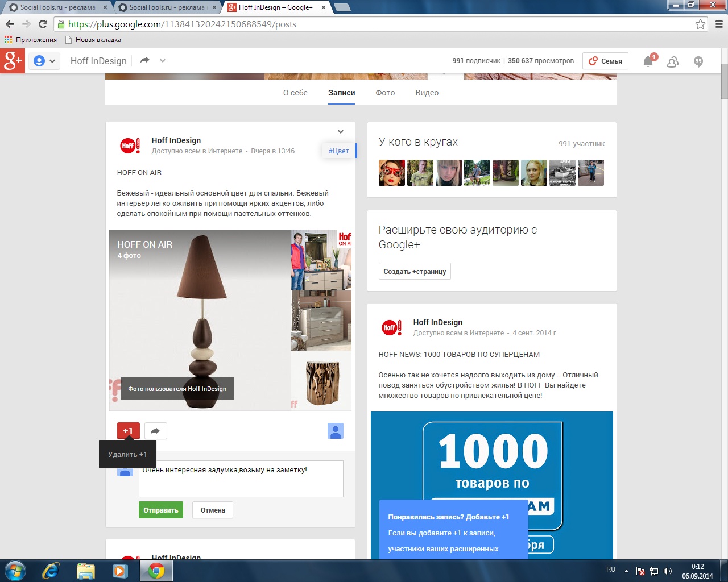Open Hoff InDesign author link on HOFF ON AIR post

pyautogui.click(x=176, y=140)
